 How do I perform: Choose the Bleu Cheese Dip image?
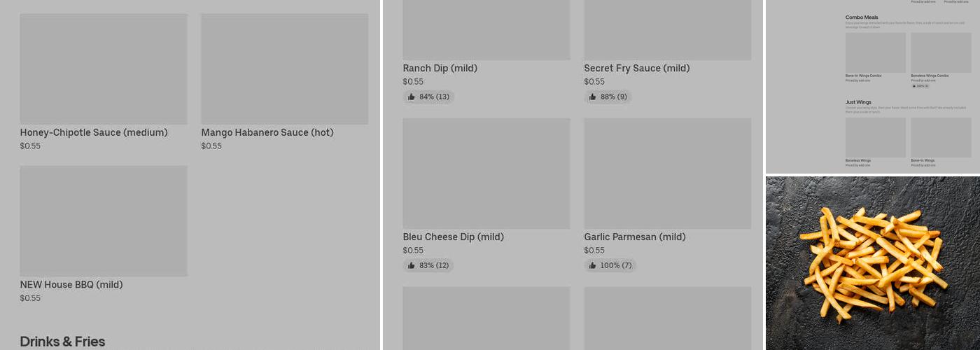[x=486, y=173]
